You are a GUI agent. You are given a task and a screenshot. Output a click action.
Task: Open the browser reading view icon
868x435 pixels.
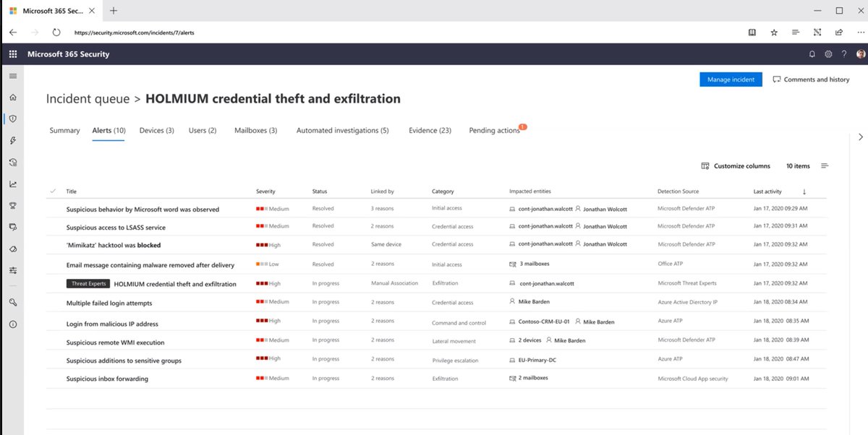pos(752,33)
